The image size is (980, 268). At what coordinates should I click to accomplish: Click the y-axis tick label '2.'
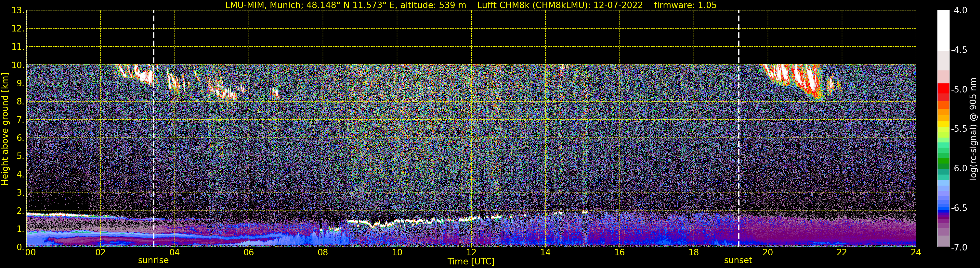pos(20,211)
